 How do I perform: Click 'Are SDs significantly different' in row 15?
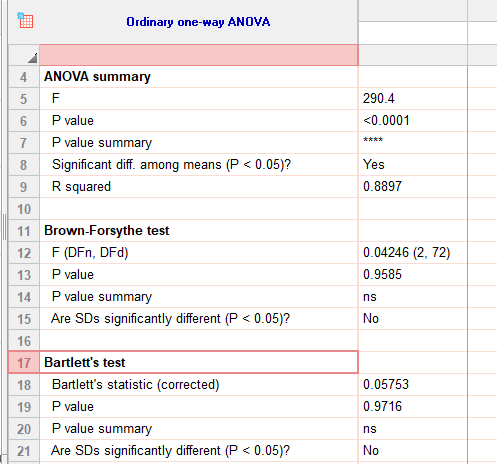click(170, 319)
